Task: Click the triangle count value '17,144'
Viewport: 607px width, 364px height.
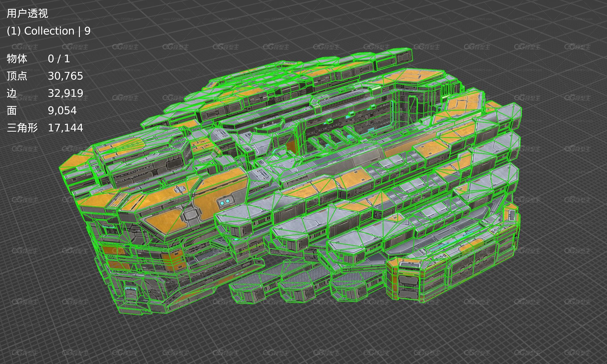Action: [x=65, y=128]
